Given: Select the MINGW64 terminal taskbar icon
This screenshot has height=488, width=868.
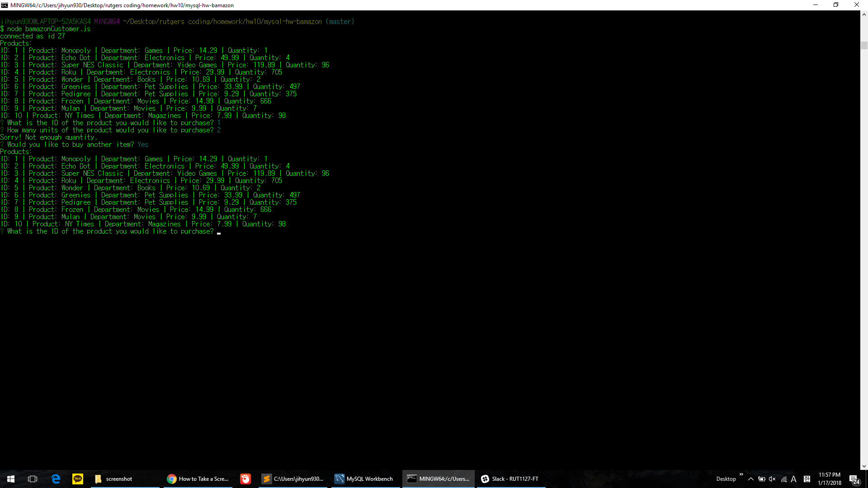Looking at the screenshot, I should [438, 479].
